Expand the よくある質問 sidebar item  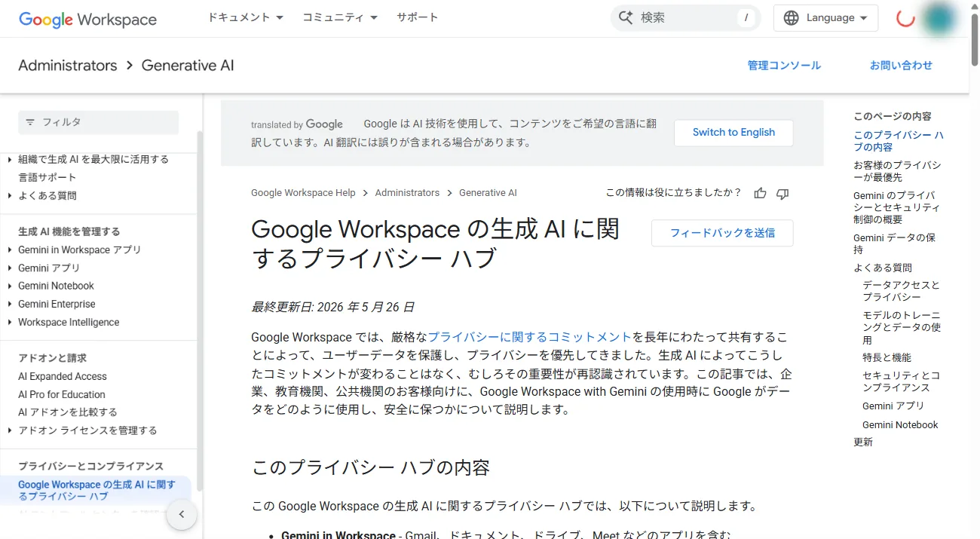tap(9, 195)
